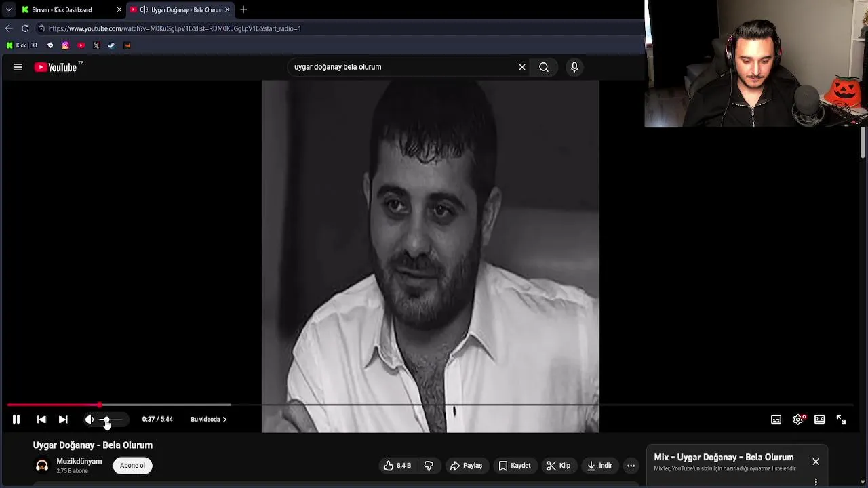Screen dimensions: 868x488
Task: Open the three-dot more actions menu
Action: (x=631, y=466)
